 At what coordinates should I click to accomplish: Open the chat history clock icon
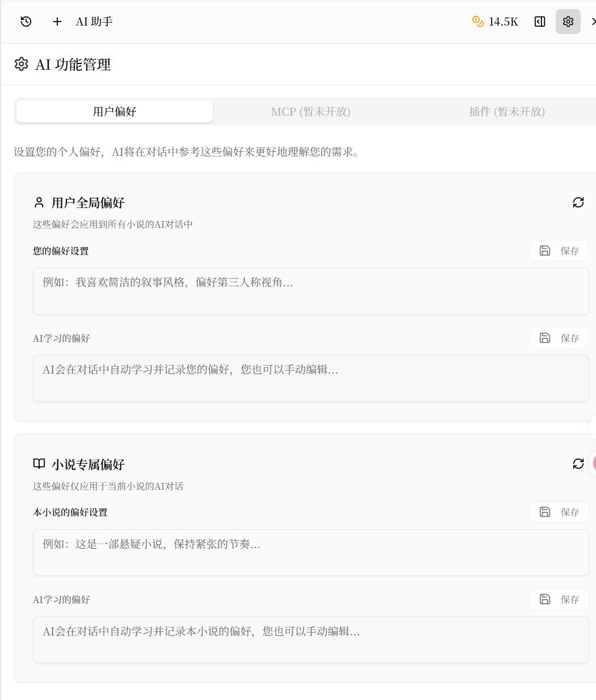(26, 22)
